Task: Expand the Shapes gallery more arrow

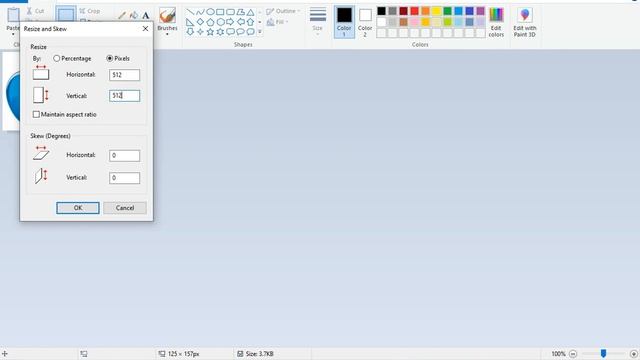Action: point(260,31)
